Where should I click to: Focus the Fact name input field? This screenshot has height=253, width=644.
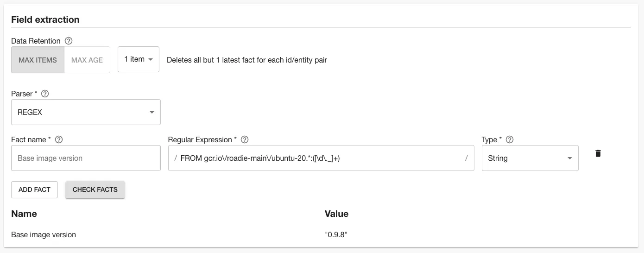pos(86,158)
